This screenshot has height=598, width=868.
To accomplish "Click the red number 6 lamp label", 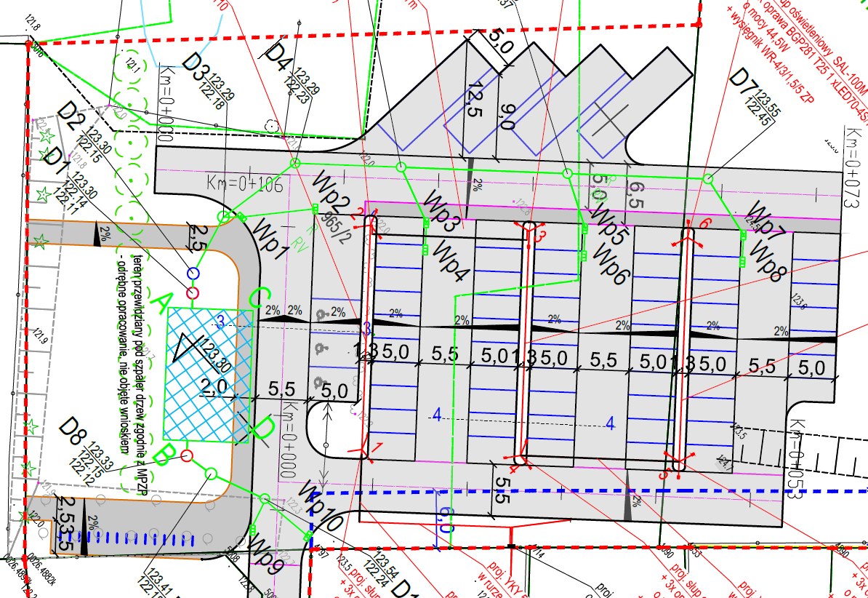I will click(704, 222).
